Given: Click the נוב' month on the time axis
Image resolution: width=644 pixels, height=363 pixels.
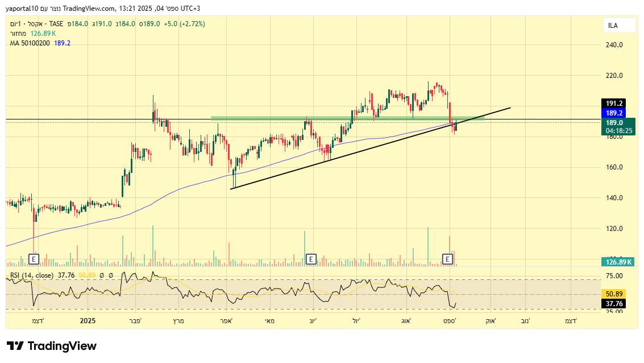Looking at the screenshot, I should point(525,321).
